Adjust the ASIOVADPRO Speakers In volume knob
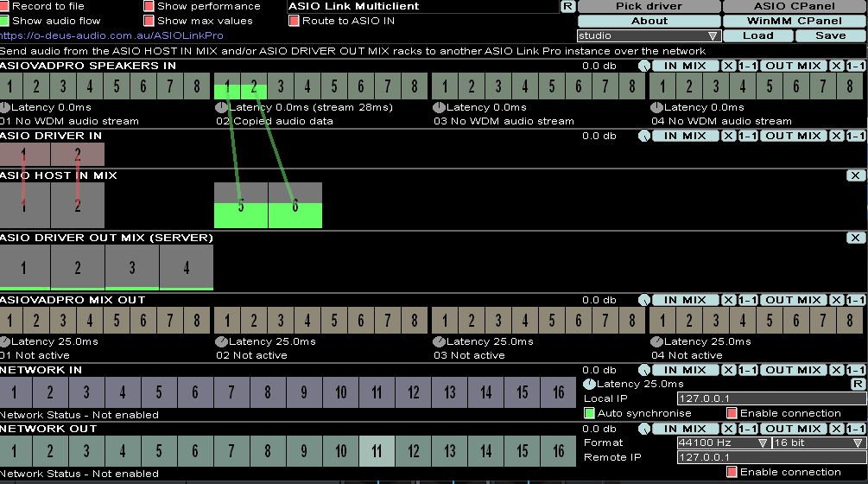This screenshot has width=868, height=484. 643,66
